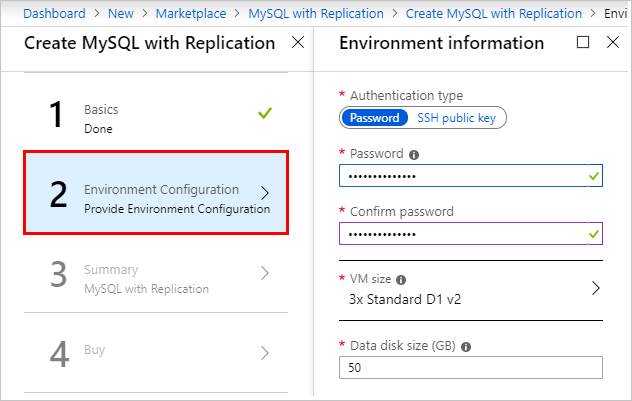Click the Data disk size field
Screen dimensions: 632x401
(470, 368)
